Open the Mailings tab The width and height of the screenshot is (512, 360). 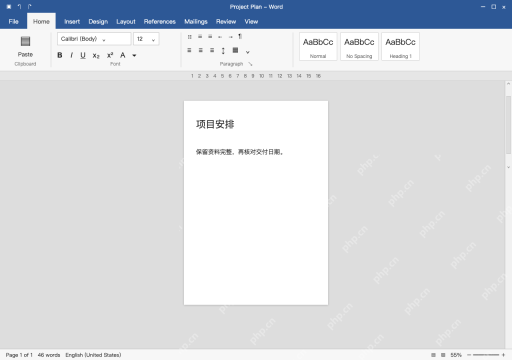[196, 22]
